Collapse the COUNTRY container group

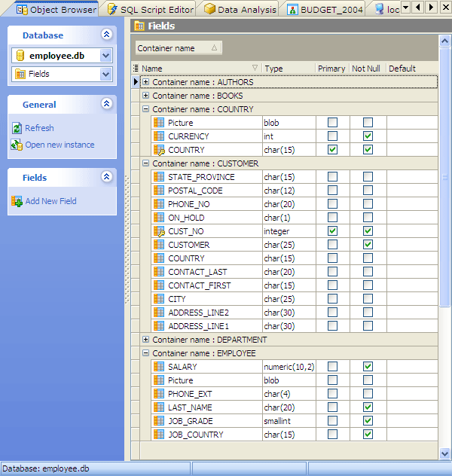click(145, 109)
